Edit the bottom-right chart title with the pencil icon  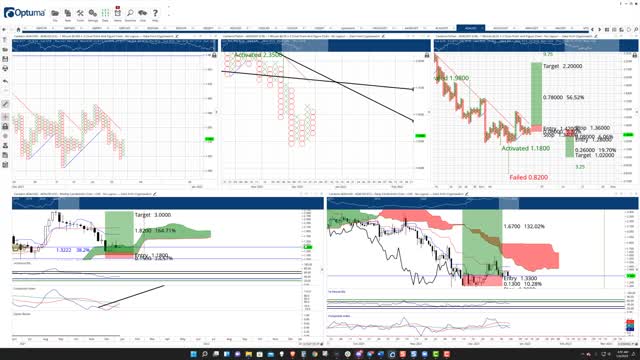coord(467,194)
